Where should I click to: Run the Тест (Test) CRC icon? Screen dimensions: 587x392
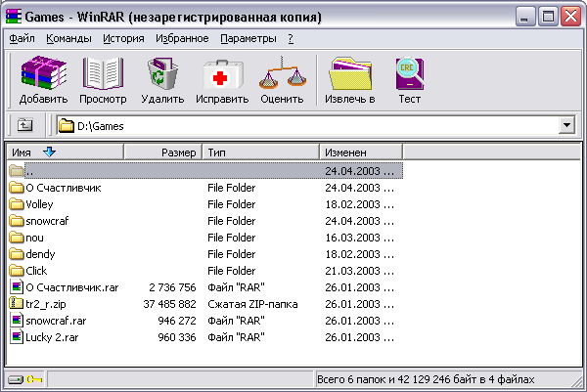[410, 73]
